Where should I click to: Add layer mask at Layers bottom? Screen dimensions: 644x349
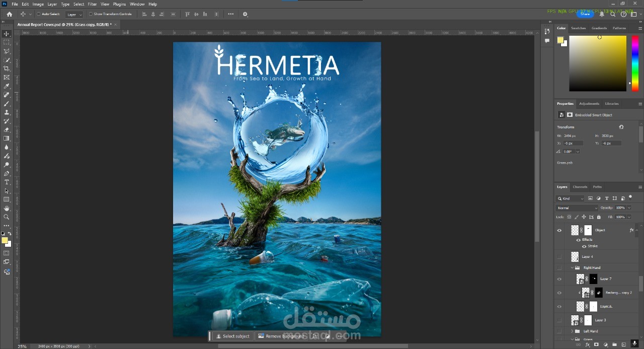click(596, 345)
